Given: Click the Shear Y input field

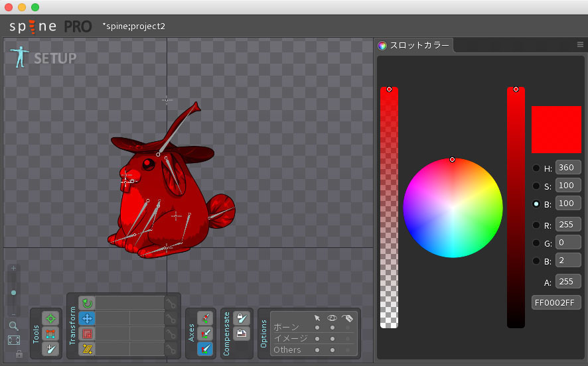Looking at the screenshot, I should click(147, 349).
